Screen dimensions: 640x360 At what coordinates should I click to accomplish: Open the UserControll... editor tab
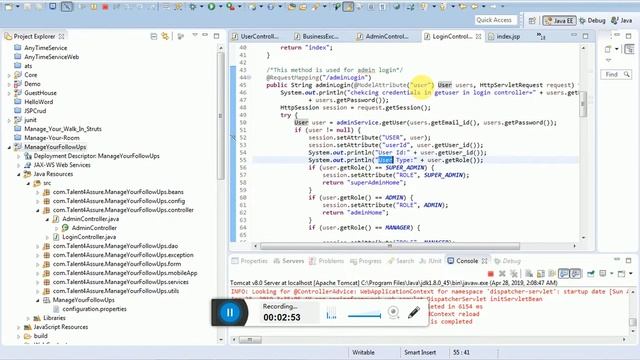(255, 36)
